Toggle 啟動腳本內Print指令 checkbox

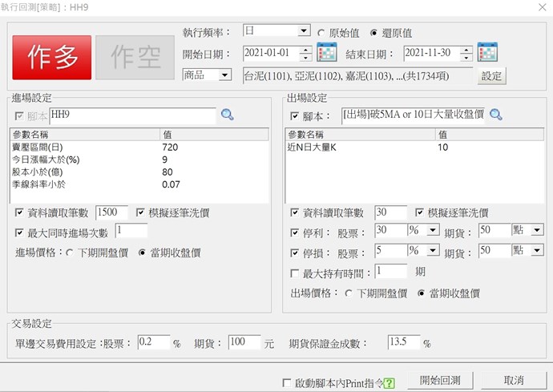[288, 383]
